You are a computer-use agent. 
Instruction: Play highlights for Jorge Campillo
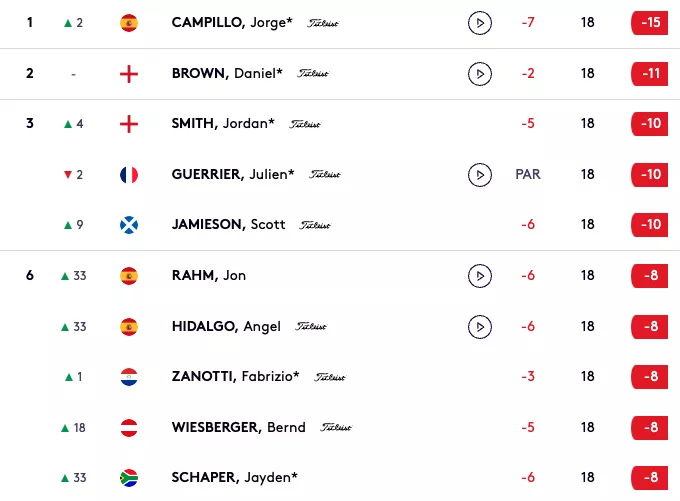click(x=480, y=23)
